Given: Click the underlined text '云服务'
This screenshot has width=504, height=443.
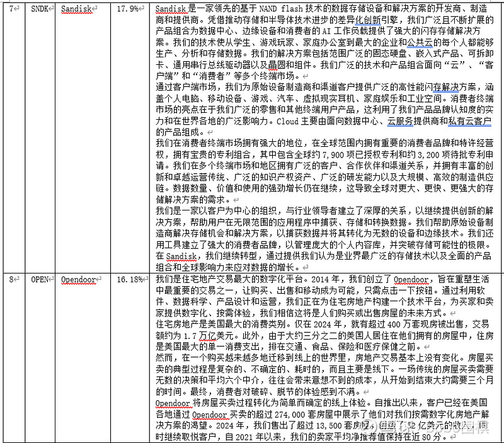Looking at the screenshot, I should [400, 121].
